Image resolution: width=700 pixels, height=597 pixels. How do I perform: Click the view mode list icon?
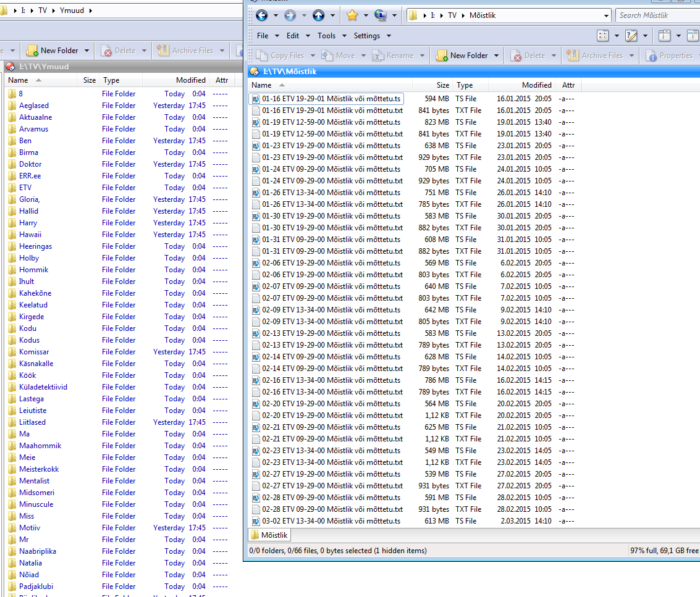(x=602, y=36)
